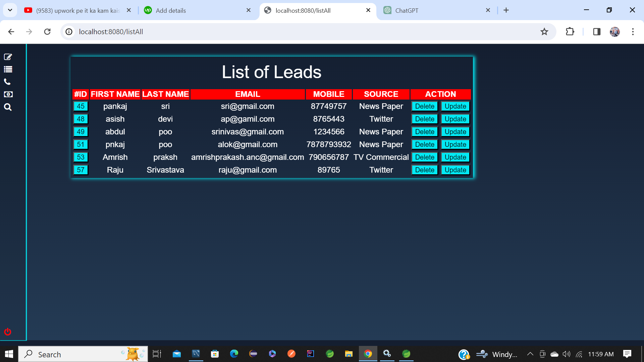Image resolution: width=644 pixels, height=362 pixels.
Task: Open lead ID 53 button
Action: coord(80,157)
